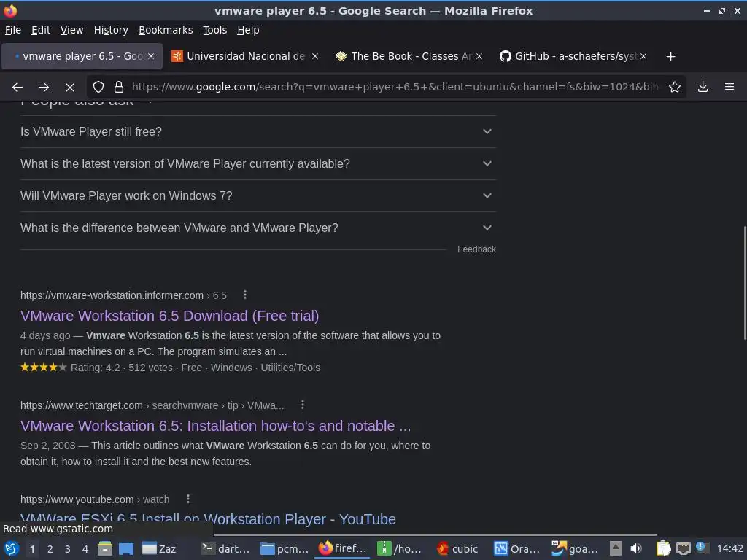The image size is (747, 560).
Task: Open VMware Workstation 6.5 Installation how-to's link
Action: pyautogui.click(x=215, y=426)
